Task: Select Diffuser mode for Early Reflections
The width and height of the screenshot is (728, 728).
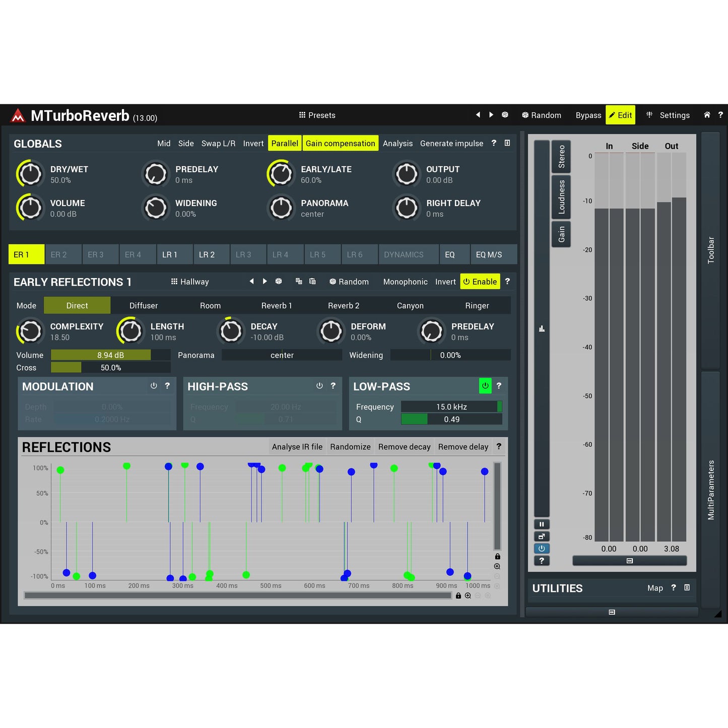Action: point(143,305)
